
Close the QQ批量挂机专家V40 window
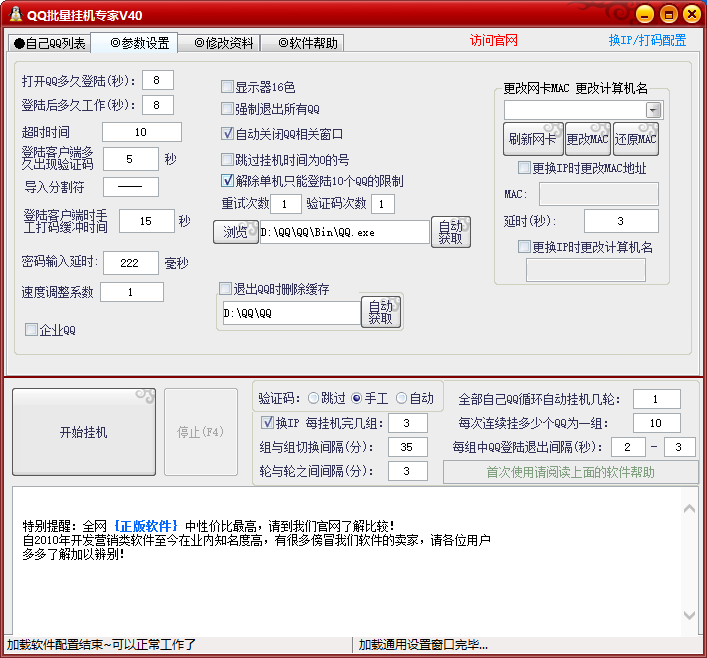(691, 14)
